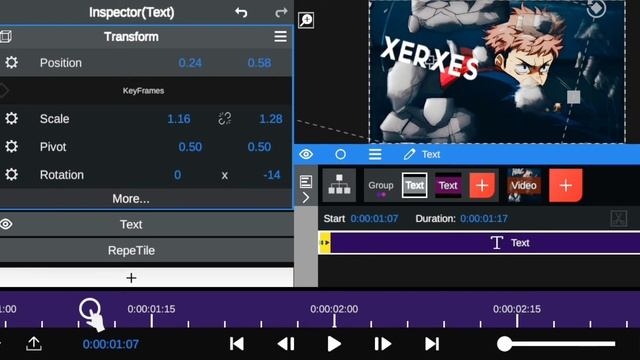Toggle layer visibility eye in blue bar
640x360 pixels.
[x=306, y=154]
